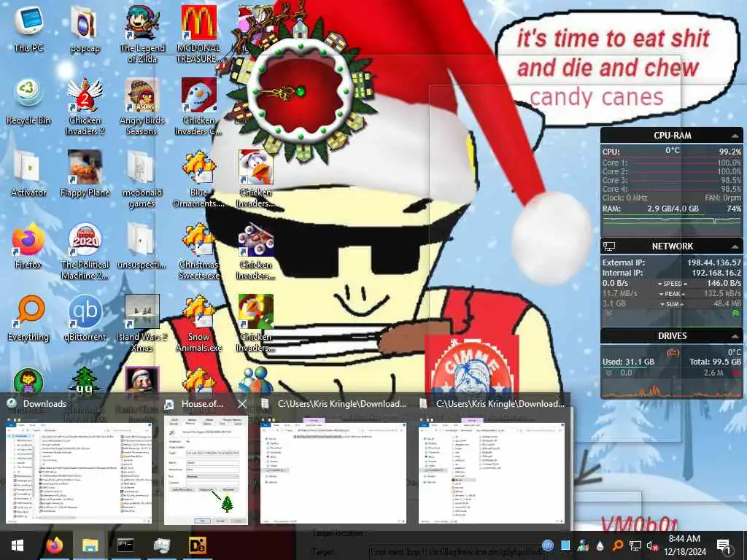Click the blue square tray icon
Viewport: 747px width, 560px height.
[565, 545]
